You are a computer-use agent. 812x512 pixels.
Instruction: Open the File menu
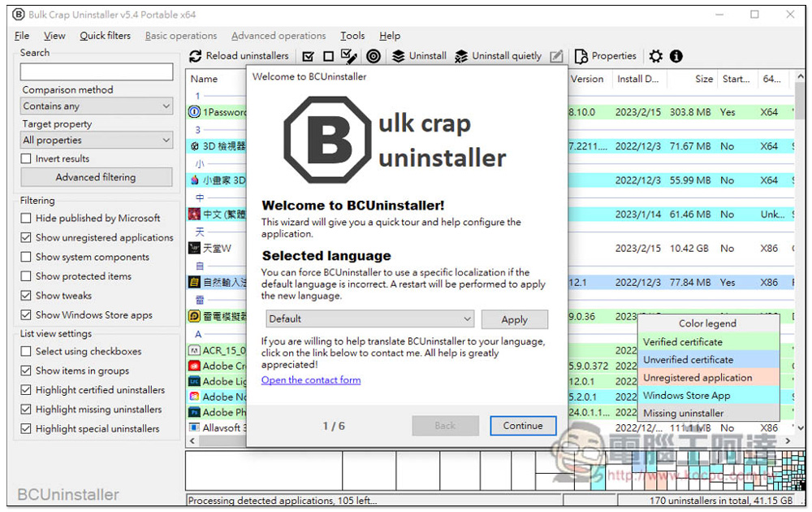[x=22, y=36]
